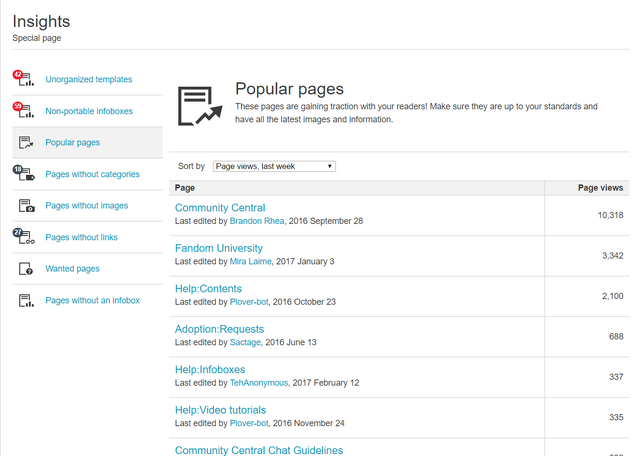640x456 pixels.
Task: Click the 335 page views value
Action: pos(616,417)
